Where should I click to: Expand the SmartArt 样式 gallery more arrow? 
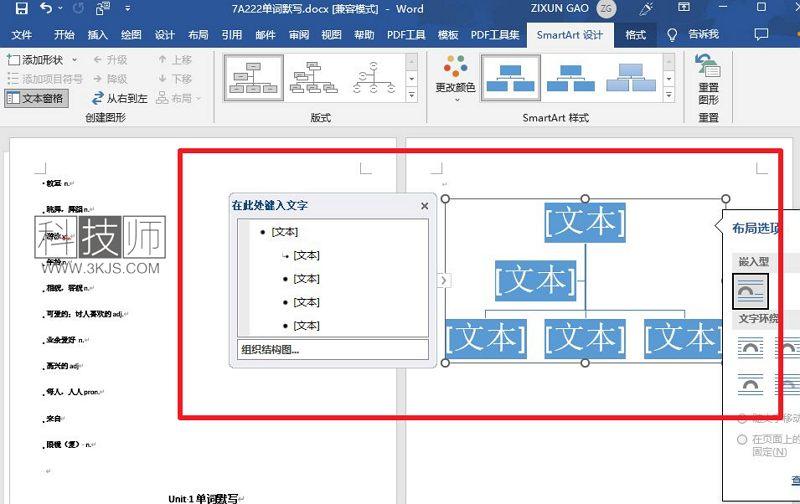pyautogui.click(x=669, y=95)
